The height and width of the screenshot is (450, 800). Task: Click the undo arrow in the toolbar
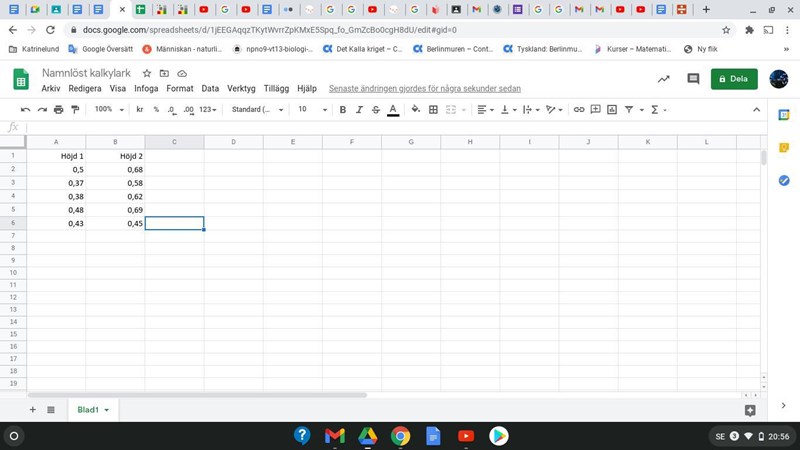[x=26, y=109]
